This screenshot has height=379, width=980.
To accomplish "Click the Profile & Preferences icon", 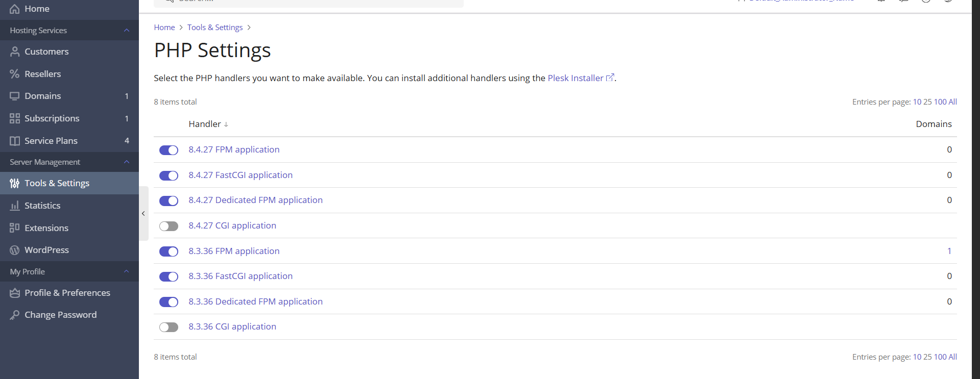I will (15, 293).
